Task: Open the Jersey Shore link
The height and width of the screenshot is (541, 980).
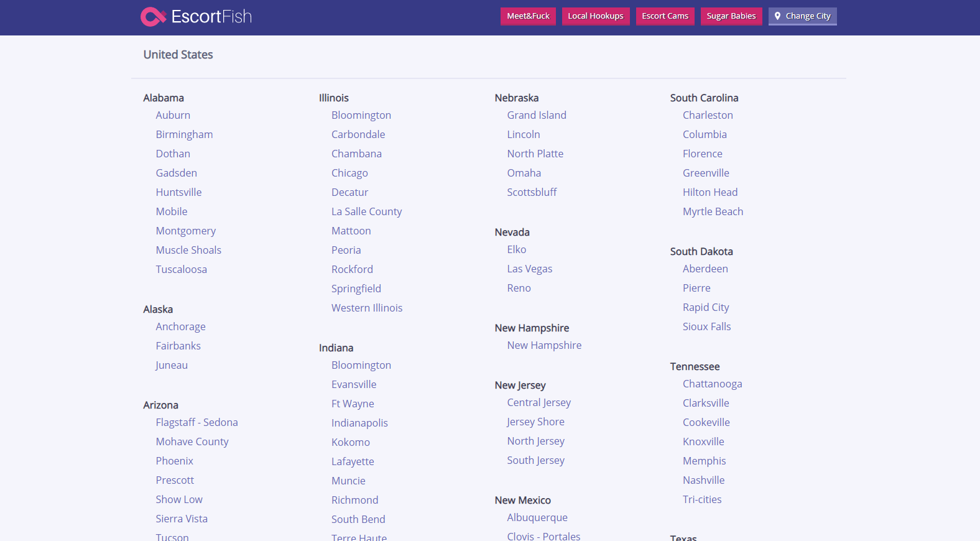Action: [535, 422]
